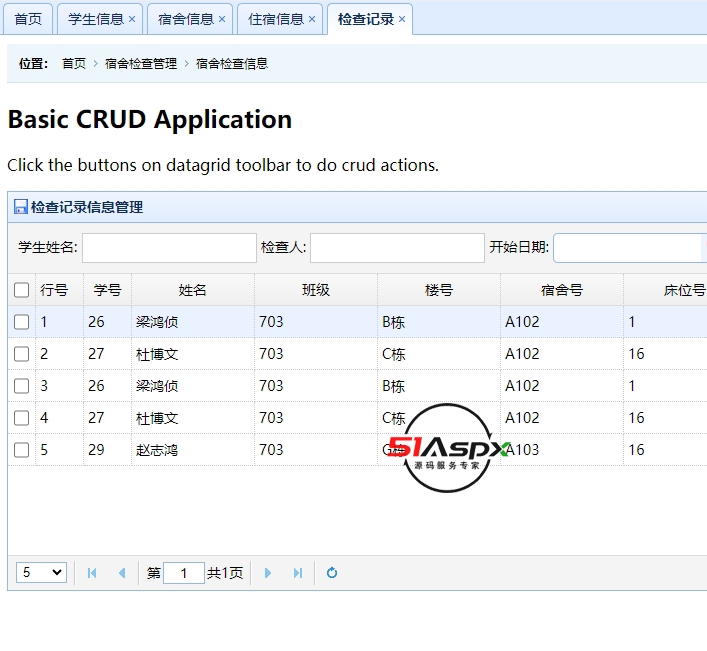
Task: Refresh the datagrid records
Action: (332, 573)
